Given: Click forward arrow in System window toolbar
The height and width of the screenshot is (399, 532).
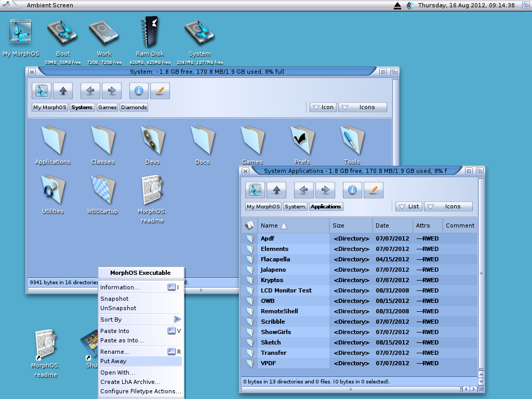Looking at the screenshot, I should coord(112,90).
